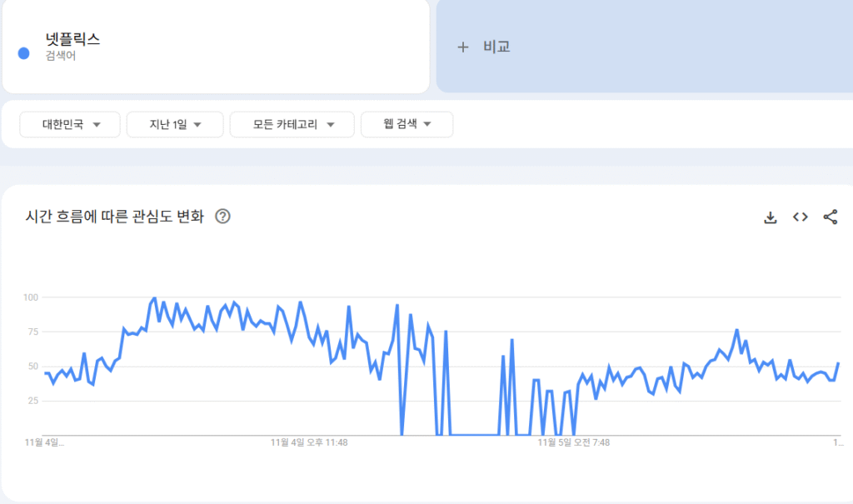This screenshot has height=504, width=853.
Task: Expand the 대한민국 region dropdown
Action: pos(71,124)
